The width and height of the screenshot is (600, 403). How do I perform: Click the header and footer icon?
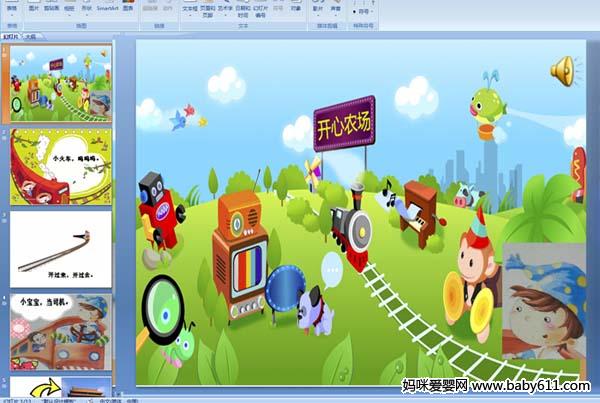[207, 8]
